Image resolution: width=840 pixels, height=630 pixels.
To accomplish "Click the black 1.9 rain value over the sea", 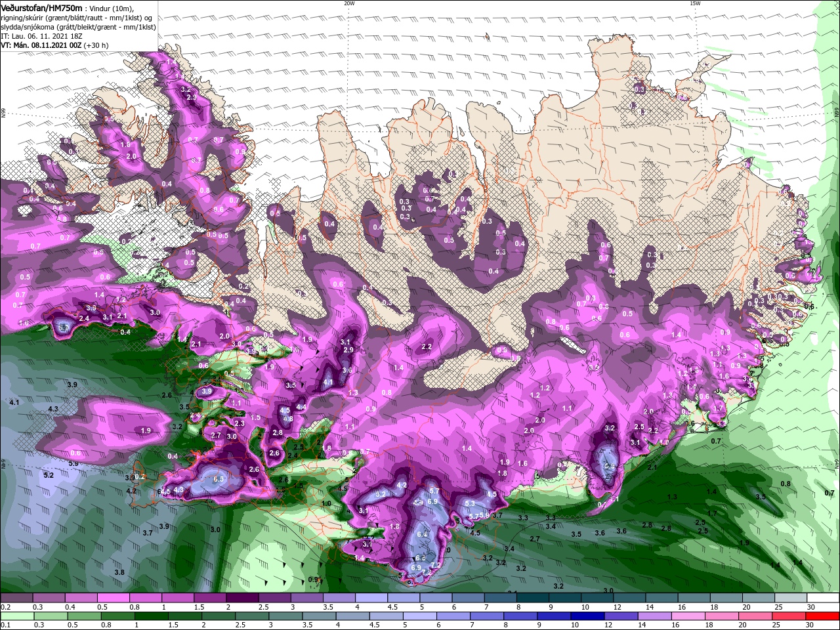I will [744, 543].
